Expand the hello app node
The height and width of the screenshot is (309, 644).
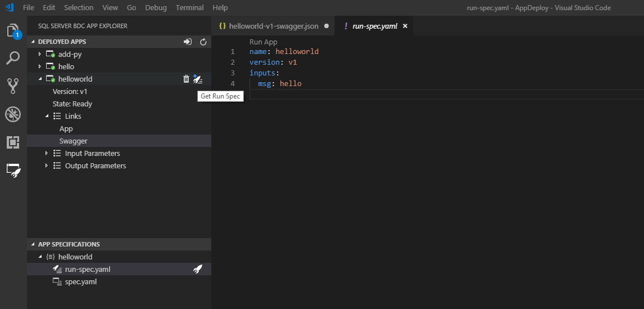pos(40,66)
